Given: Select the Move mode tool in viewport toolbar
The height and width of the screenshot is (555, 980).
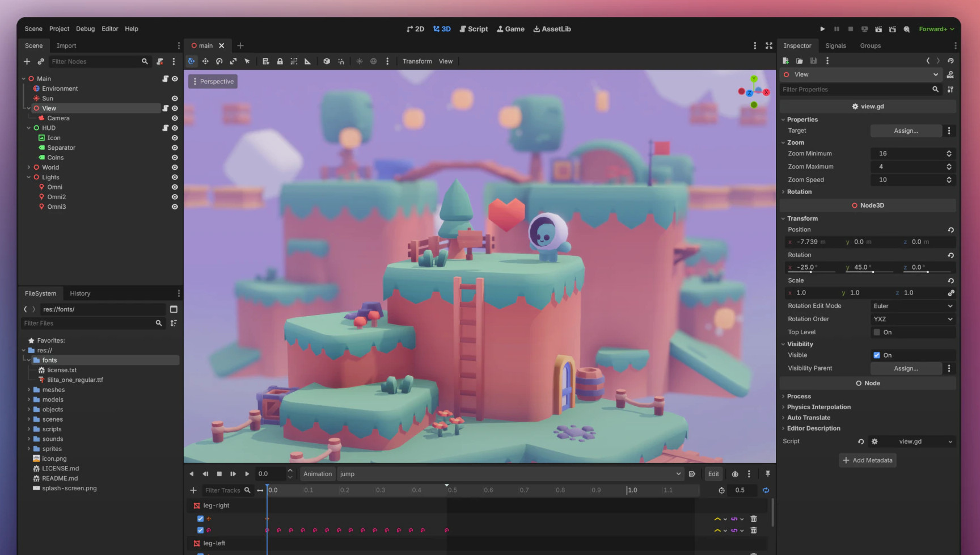Looking at the screenshot, I should tap(205, 61).
